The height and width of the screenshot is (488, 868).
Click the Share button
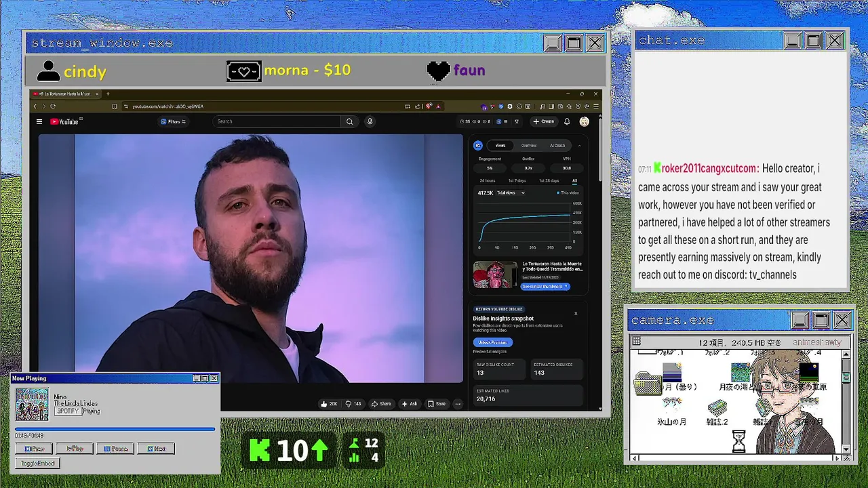(381, 404)
